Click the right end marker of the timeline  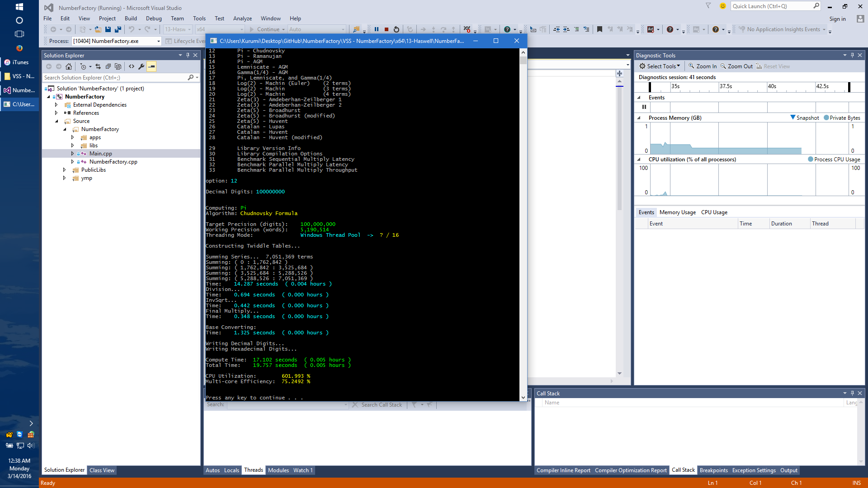coord(849,87)
